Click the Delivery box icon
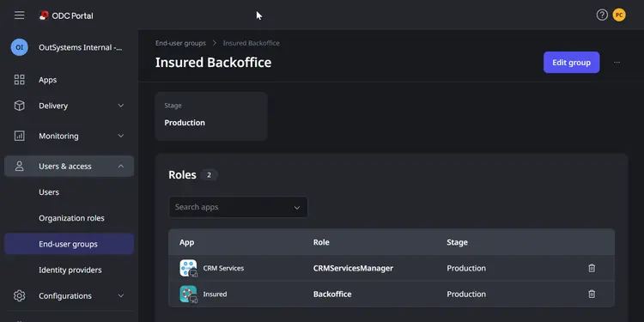This screenshot has height=322, width=644. tap(19, 106)
